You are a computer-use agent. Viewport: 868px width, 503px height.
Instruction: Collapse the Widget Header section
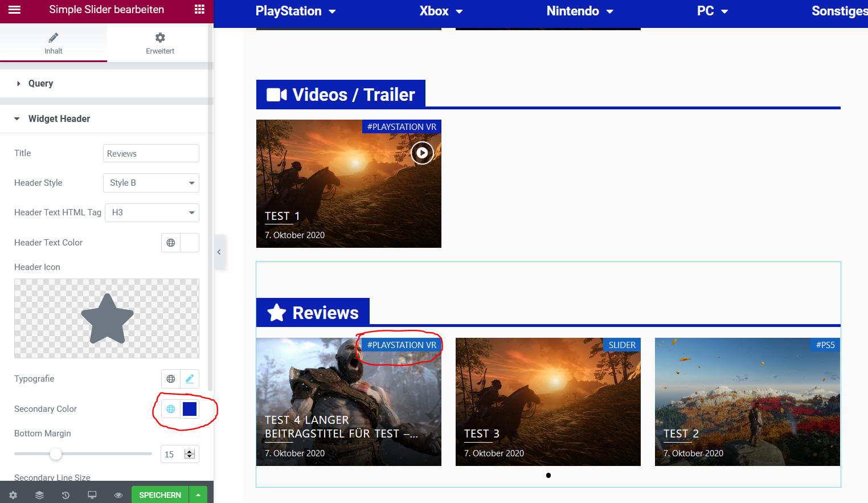point(107,118)
